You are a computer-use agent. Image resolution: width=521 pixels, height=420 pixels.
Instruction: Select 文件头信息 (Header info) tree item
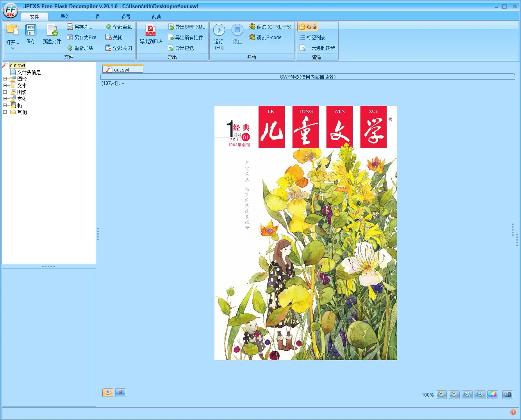pyautogui.click(x=29, y=72)
